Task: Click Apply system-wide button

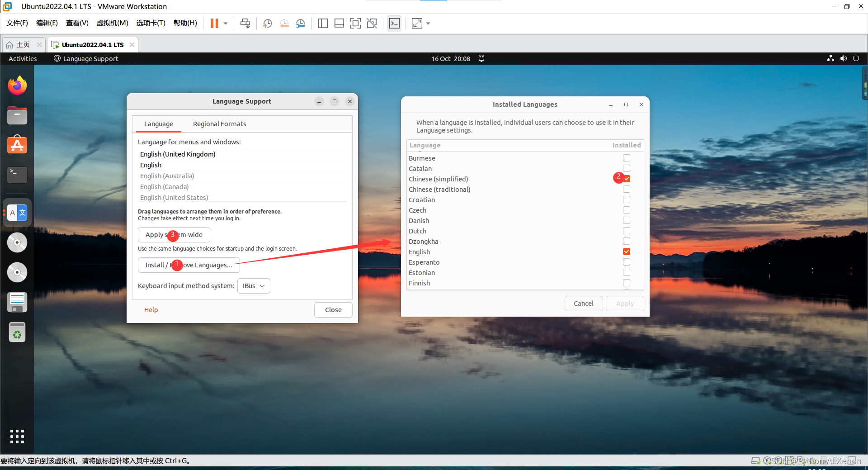Action: (x=174, y=235)
